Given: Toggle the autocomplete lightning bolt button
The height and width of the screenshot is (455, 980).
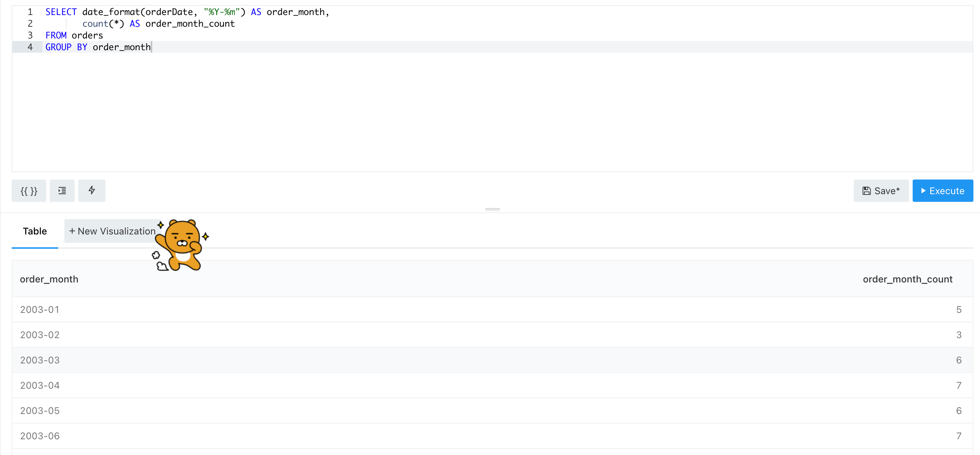Looking at the screenshot, I should point(92,191).
